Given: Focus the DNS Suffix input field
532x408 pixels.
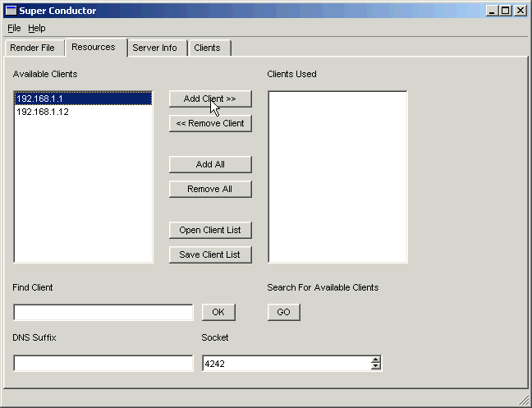Looking at the screenshot, I should coord(103,364).
